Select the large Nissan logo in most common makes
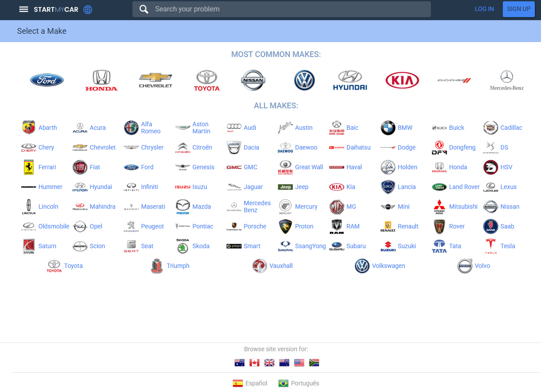 [253, 80]
